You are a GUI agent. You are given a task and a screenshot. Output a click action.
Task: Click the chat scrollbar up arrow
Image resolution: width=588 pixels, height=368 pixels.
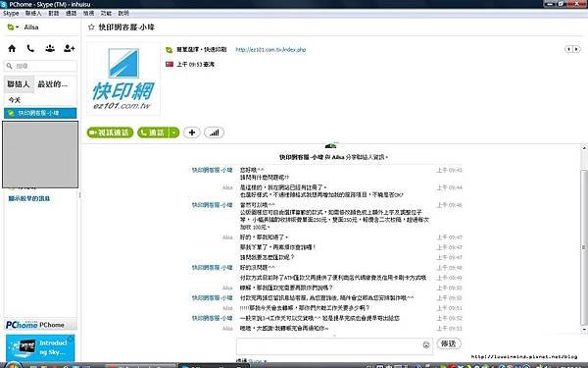584,149
